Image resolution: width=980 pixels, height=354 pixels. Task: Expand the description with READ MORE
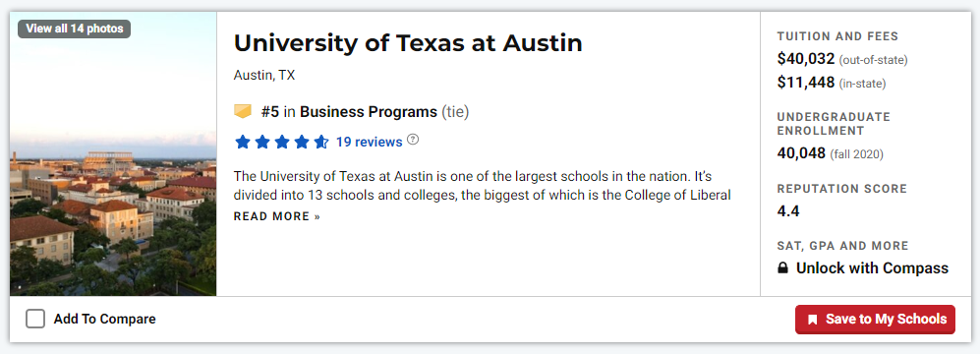pyautogui.click(x=277, y=216)
